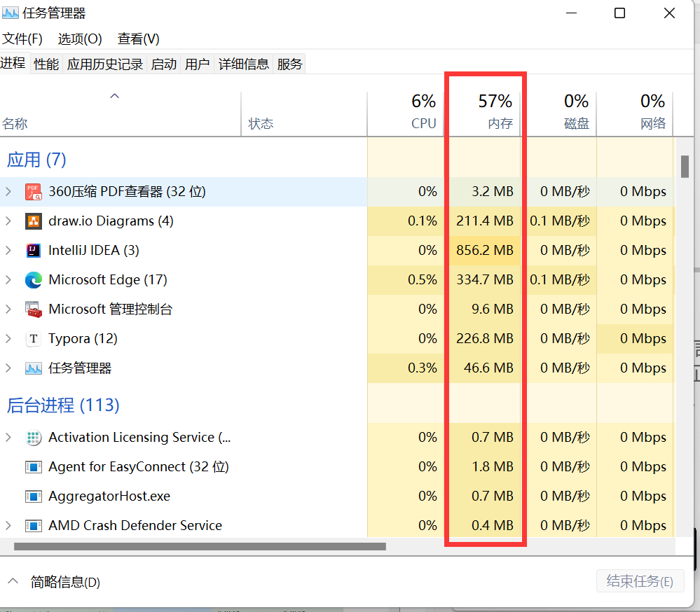Switch to the 服务 tab
The width and height of the screenshot is (700, 612).
[289, 64]
